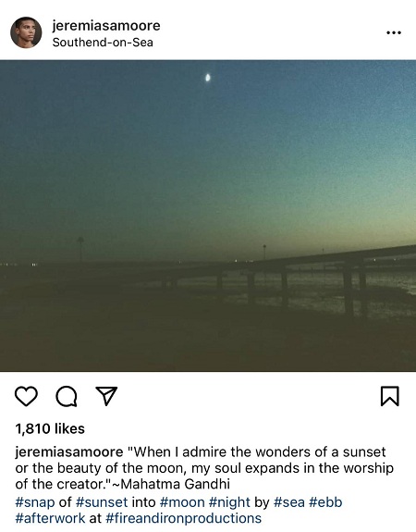View jeremiasamoore profile picture

(26, 32)
